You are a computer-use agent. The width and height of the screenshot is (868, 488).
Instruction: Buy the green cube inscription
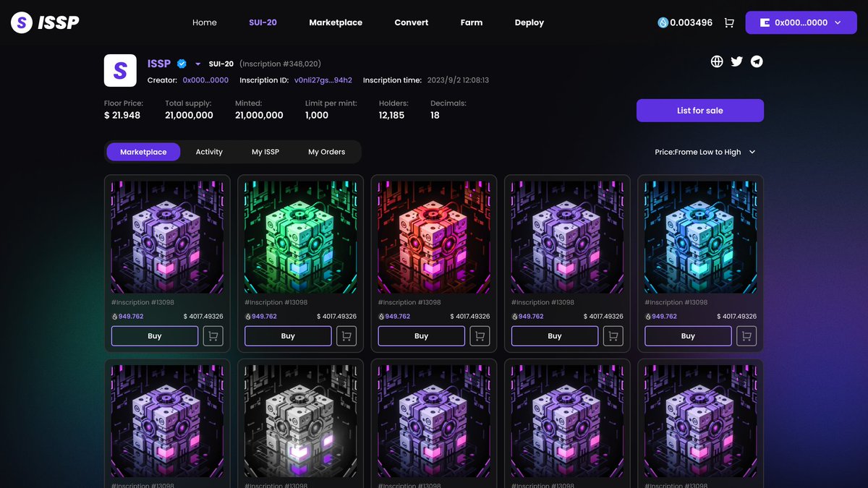[x=288, y=336]
